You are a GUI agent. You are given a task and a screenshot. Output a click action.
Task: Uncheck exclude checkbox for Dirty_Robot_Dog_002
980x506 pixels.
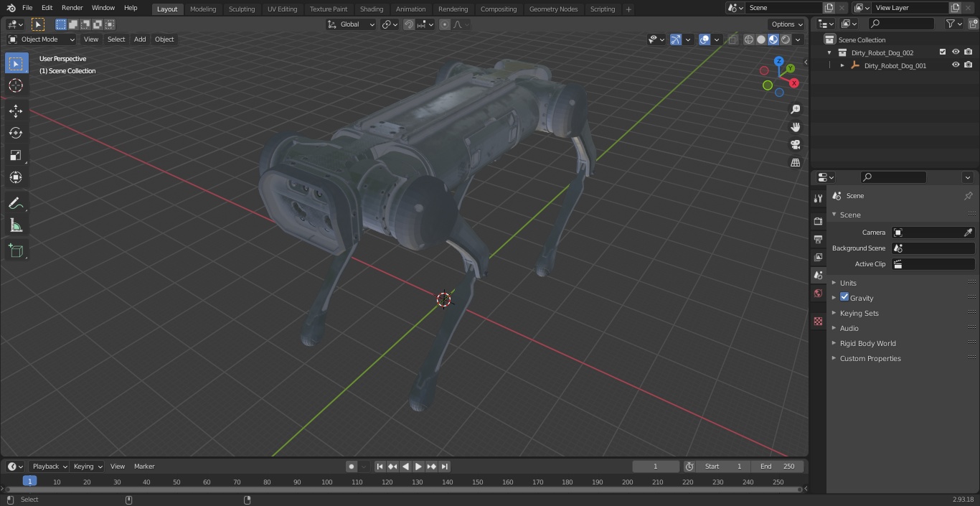point(943,52)
